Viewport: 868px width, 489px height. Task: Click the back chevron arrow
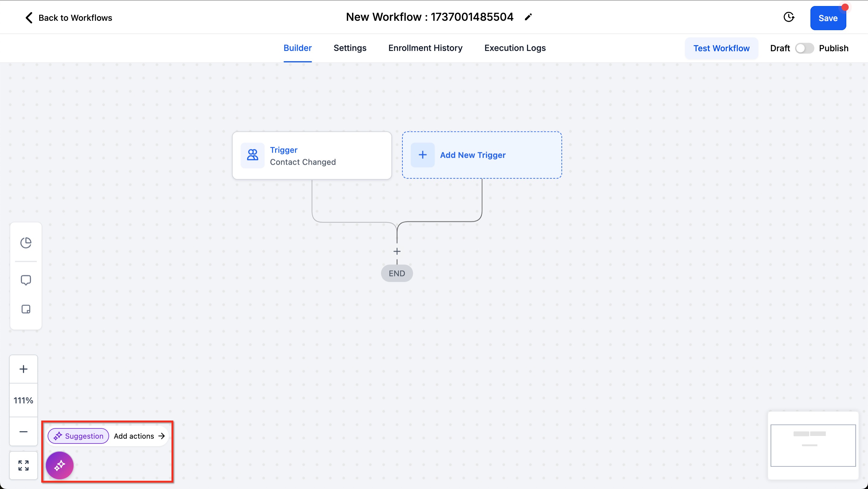pyautogui.click(x=29, y=17)
